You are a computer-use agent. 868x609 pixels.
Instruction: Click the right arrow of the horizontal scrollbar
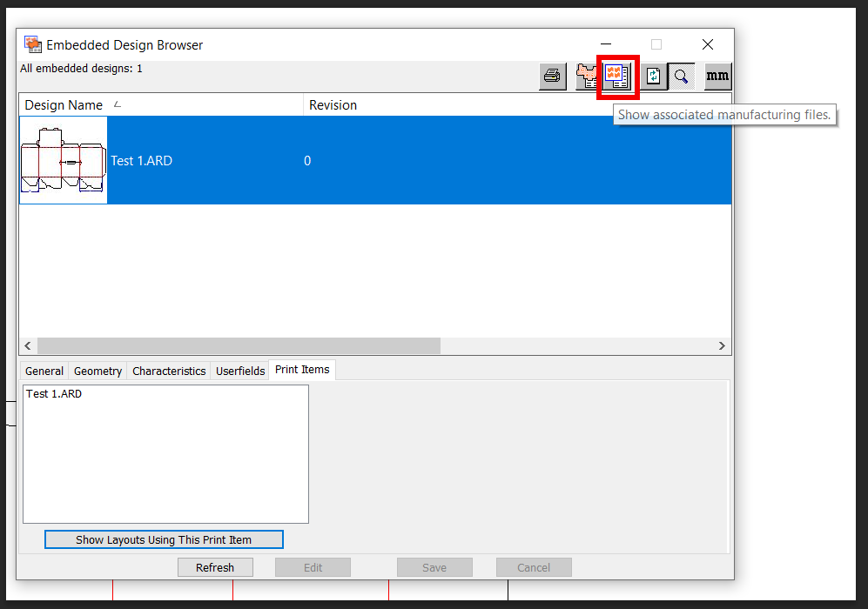(722, 345)
